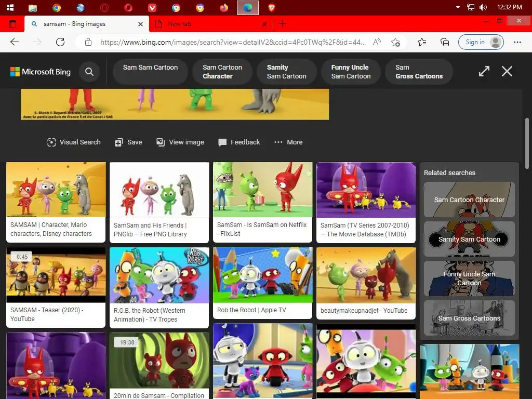Click the Bing search magnifier icon

click(x=89, y=72)
